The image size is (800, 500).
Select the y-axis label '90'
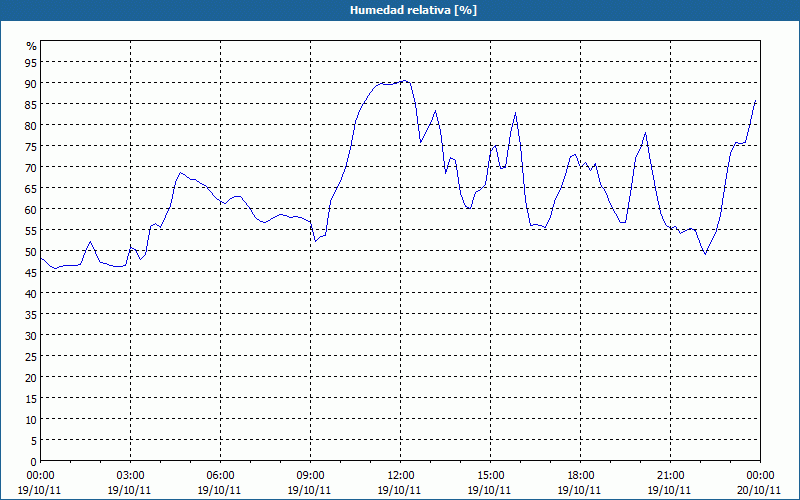click(x=32, y=83)
